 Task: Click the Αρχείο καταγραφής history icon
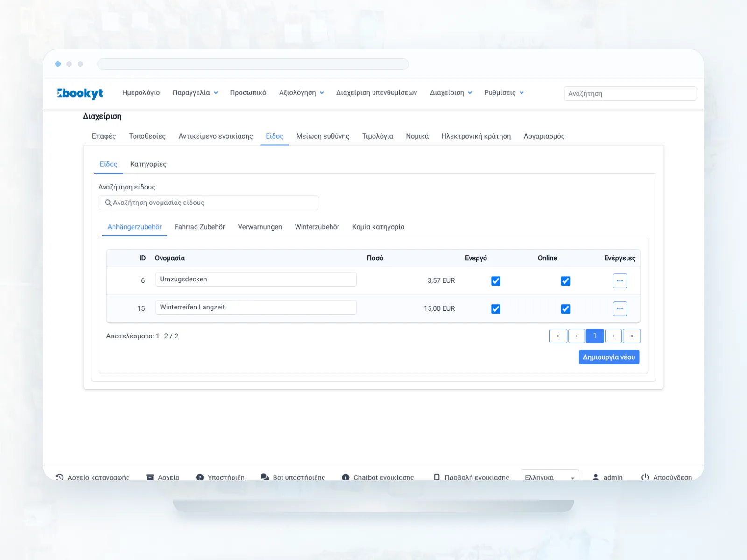[x=59, y=477]
